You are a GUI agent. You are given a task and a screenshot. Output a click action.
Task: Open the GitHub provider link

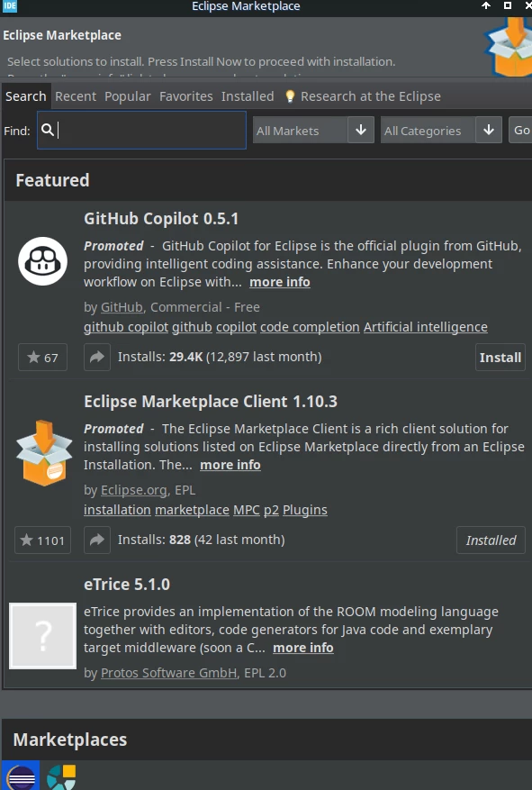122,307
